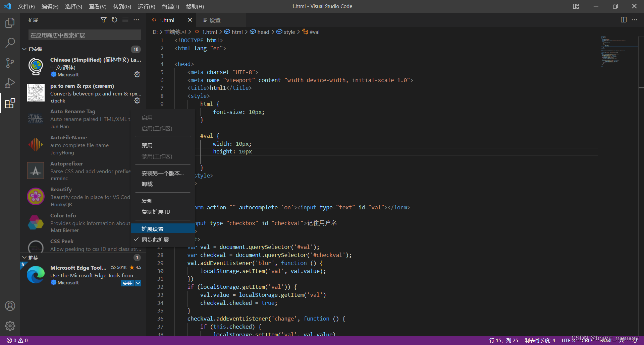Click split editor right icon
The width and height of the screenshot is (644, 345).
pyautogui.click(x=624, y=20)
